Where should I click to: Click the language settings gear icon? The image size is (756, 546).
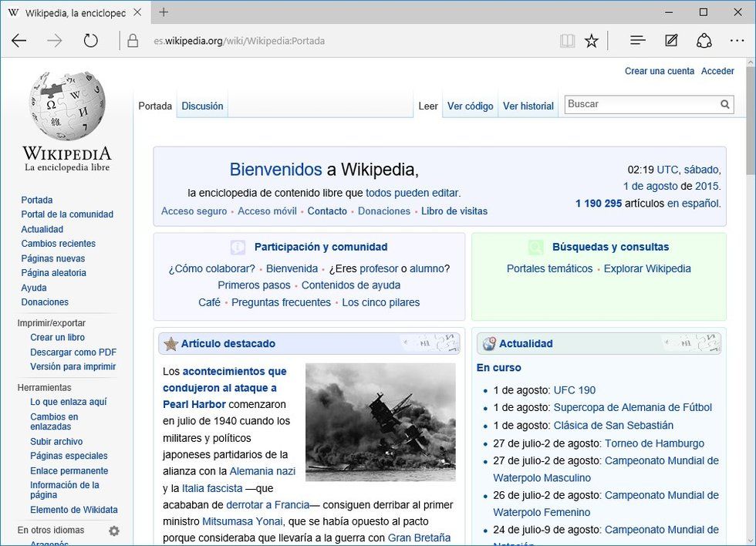click(x=114, y=531)
